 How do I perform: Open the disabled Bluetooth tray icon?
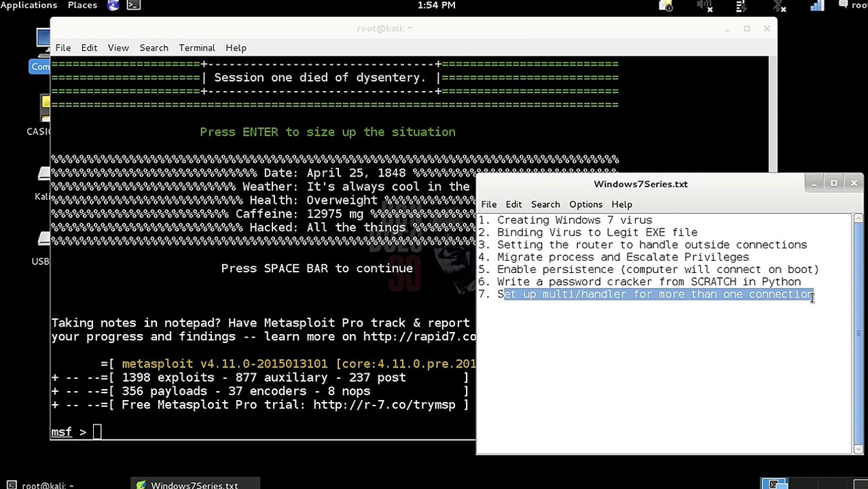click(x=780, y=6)
